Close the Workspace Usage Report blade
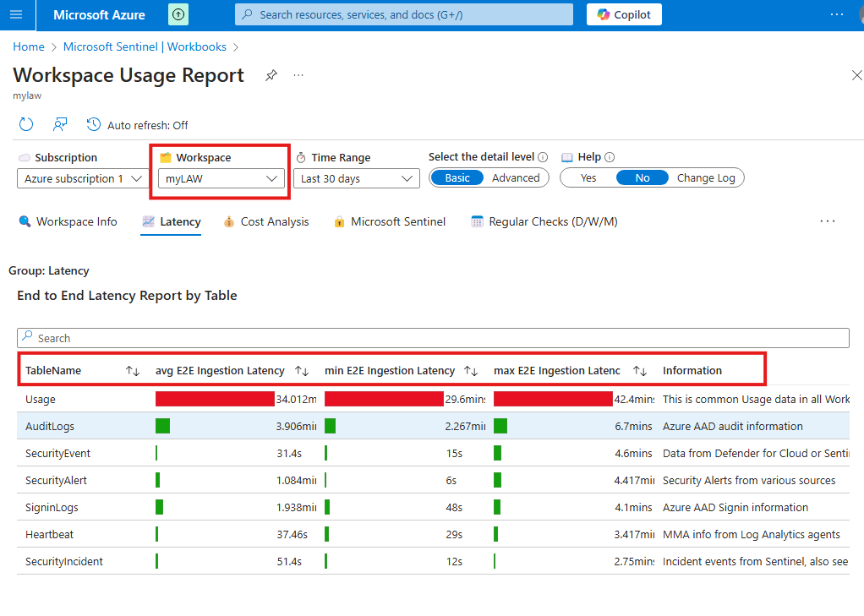The width and height of the screenshot is (864, 616). 856,75
